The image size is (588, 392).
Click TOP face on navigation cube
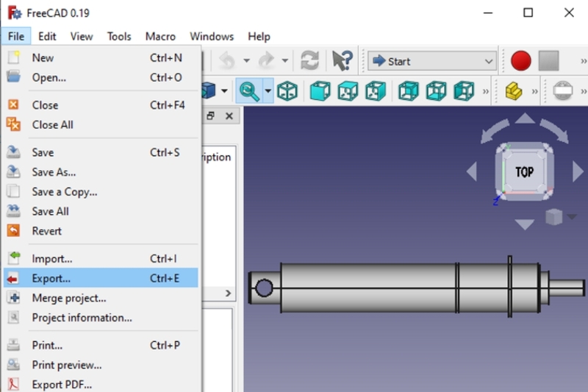(524, 172)
